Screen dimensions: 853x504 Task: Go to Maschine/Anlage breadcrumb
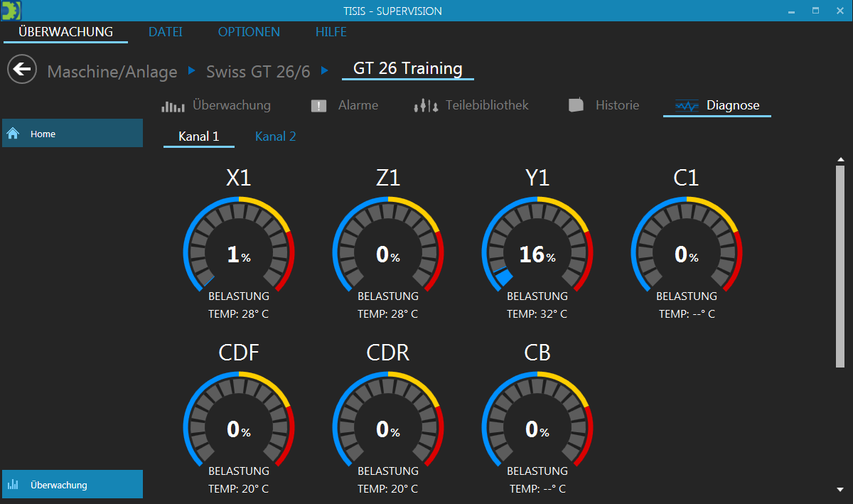coord(112,72)
